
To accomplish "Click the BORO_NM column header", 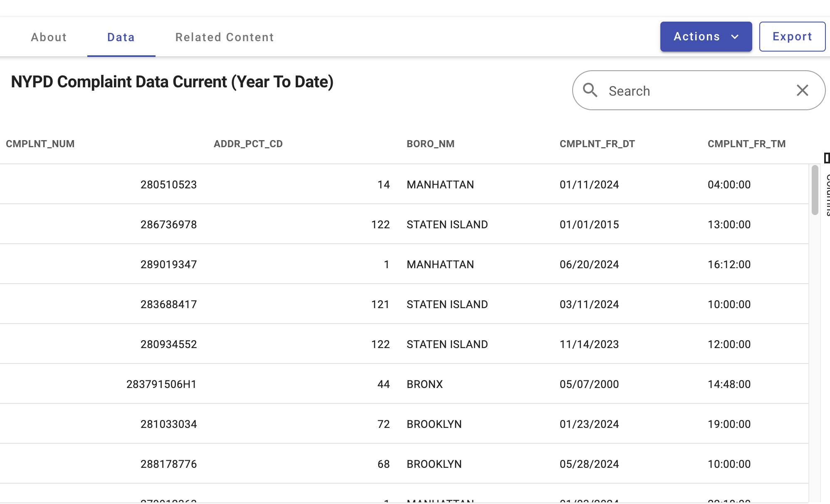I will (430, 144).
